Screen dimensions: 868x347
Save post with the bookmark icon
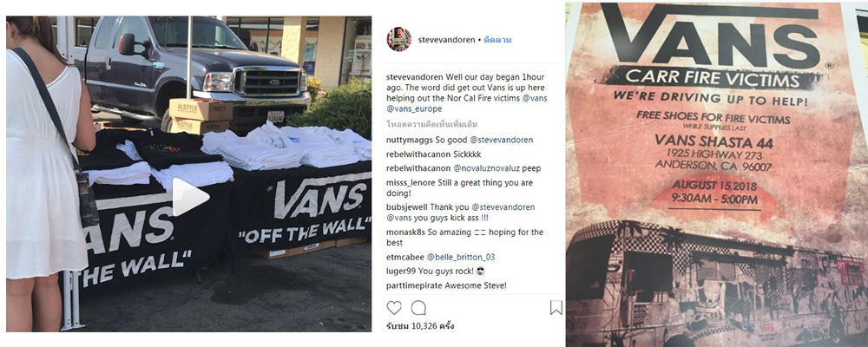point(556,308)
